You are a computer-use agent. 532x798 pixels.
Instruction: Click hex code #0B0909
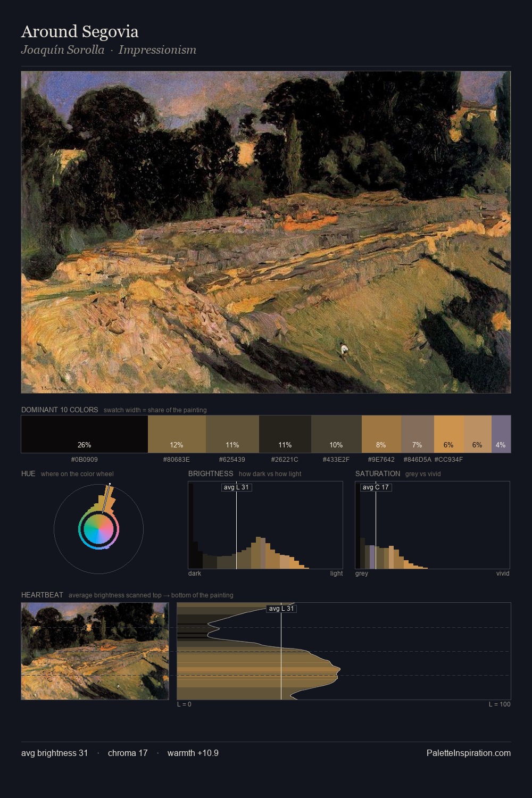[85, 460]
